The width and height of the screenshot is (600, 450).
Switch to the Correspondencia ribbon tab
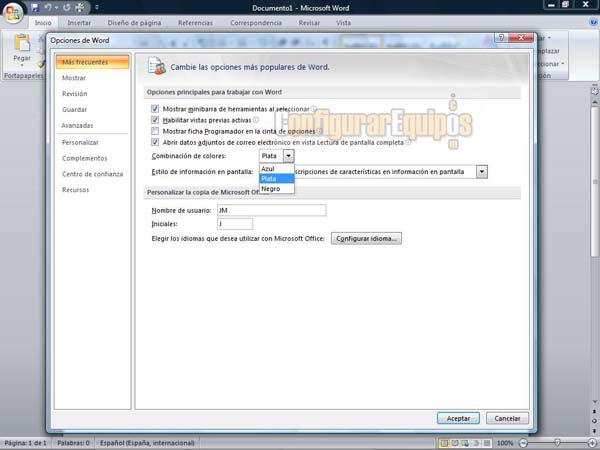pyautogui.click(x=256, y=23)
